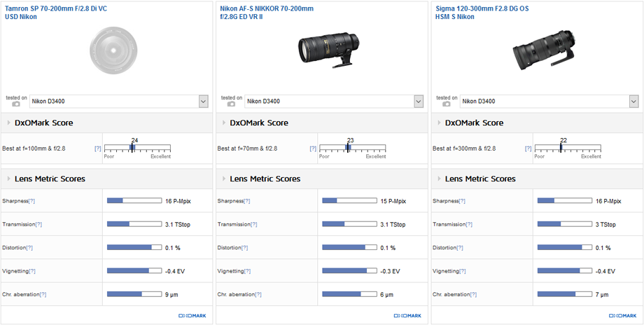The image size is (644, 325).
Task: Open help [?] for Nikon DxOMark score
Action: 313,148
